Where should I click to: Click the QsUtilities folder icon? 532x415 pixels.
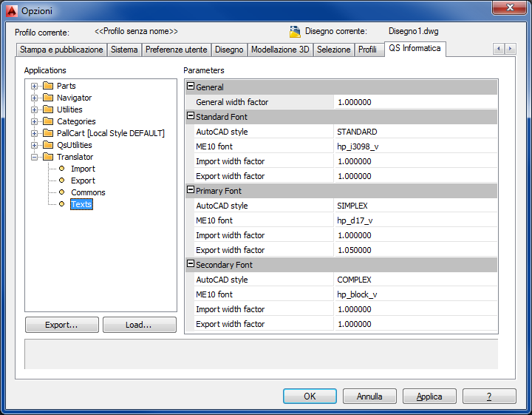pos(48,145)
